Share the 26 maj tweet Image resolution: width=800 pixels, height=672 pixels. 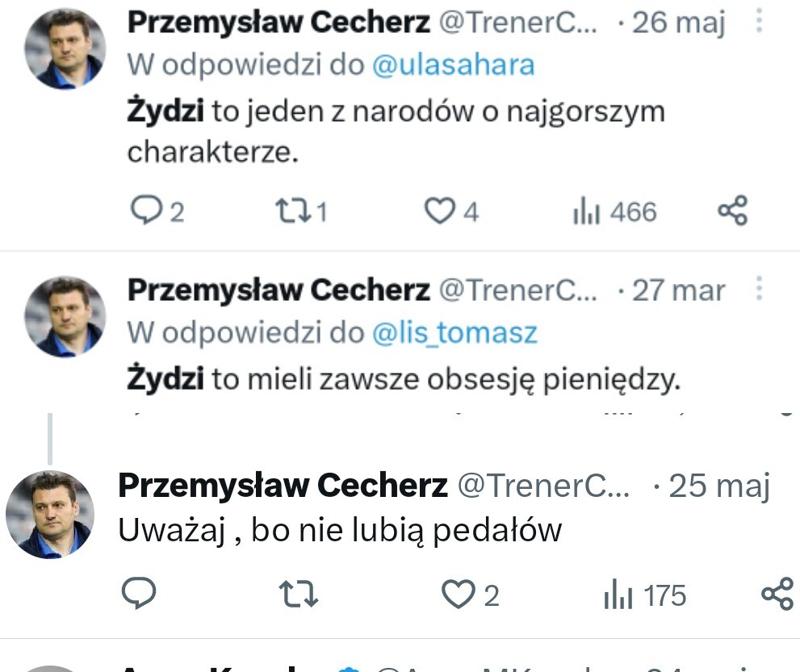[733, 211]
